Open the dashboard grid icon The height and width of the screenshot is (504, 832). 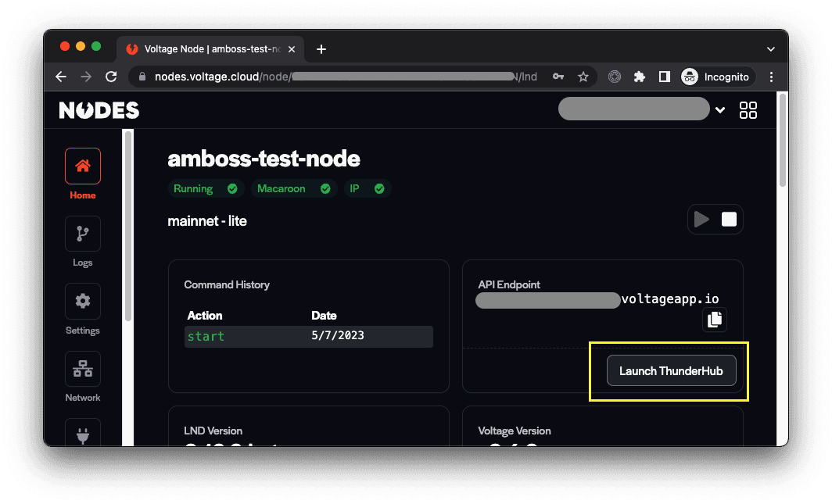coord(748,110)
